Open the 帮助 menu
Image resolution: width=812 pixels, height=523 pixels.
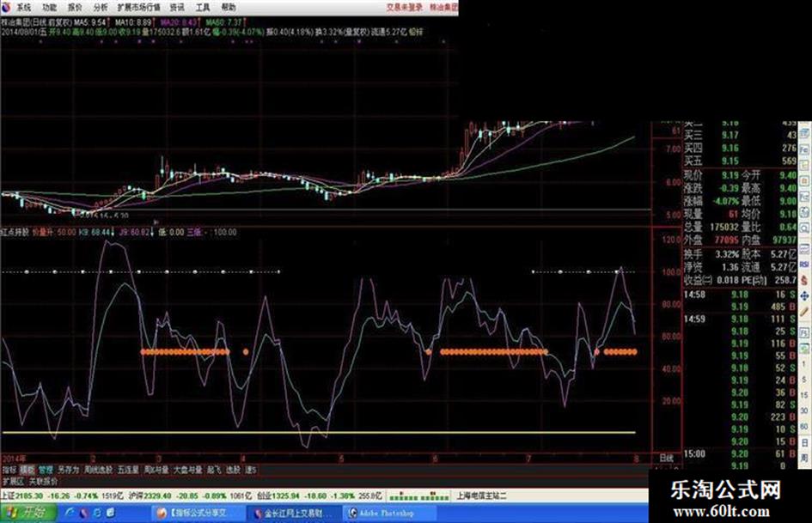tap(229, 7)
